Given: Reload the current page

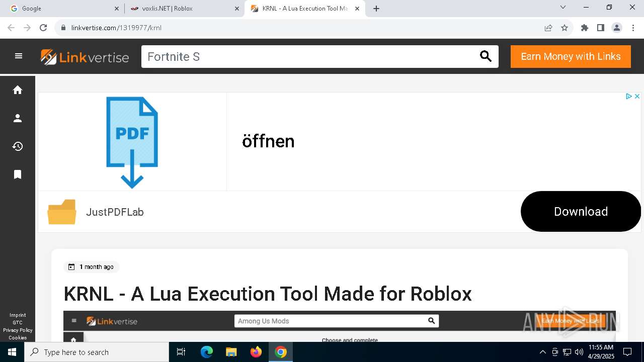Looking at the screenshot, I should 43,28.
